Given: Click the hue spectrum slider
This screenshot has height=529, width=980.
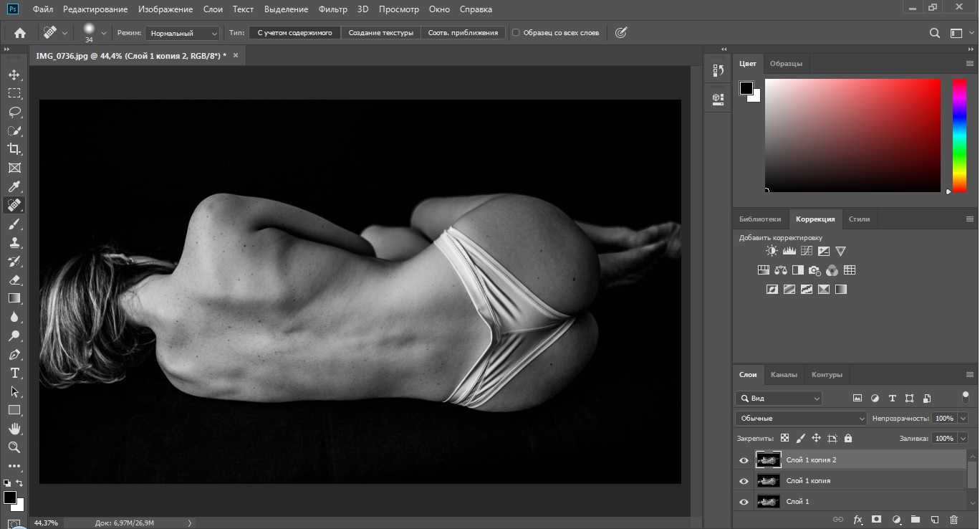Looking at the screenshot, I should click(959, 135).
